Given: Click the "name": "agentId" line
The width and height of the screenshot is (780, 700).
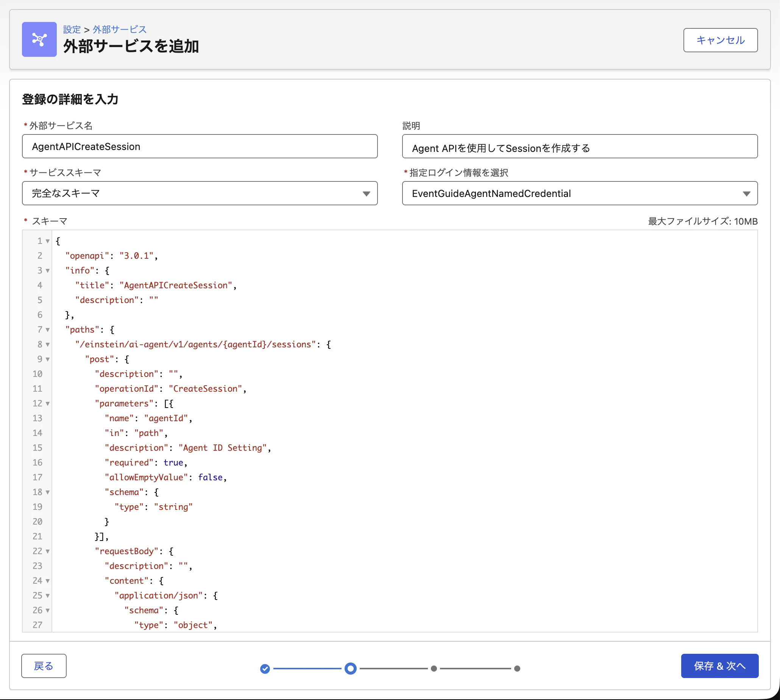Looking at the screenshot, I should click(148, 419).
